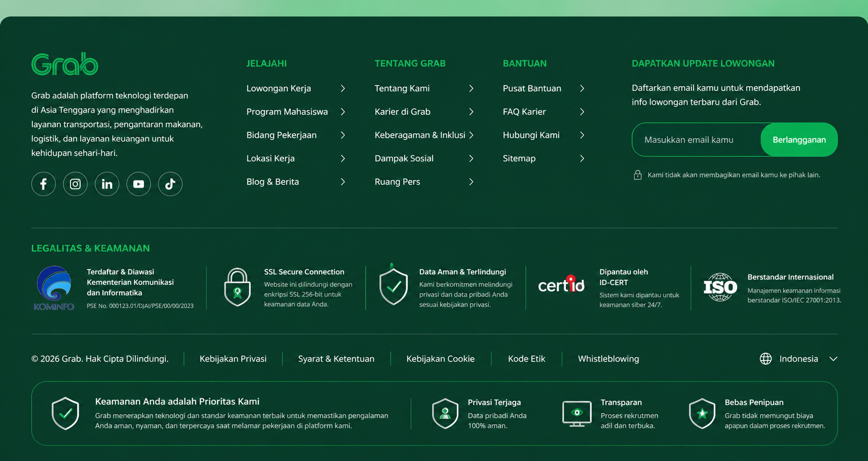Click the SSL padlock icon
Screen dimensions: 868x461
click(237, 287)
